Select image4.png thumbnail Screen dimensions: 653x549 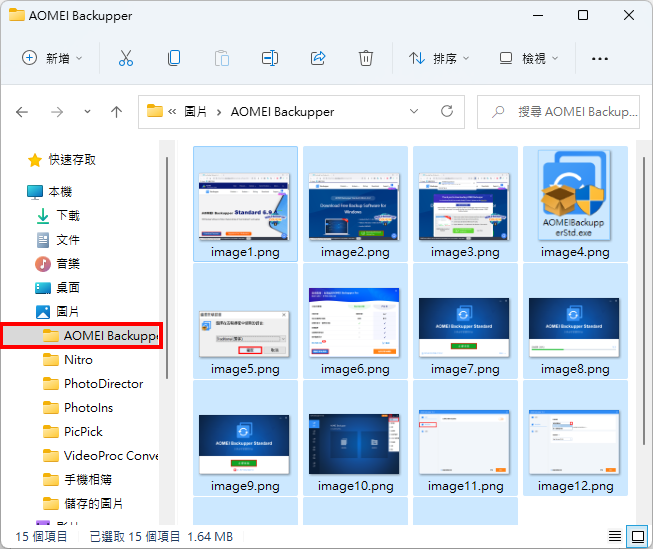click(x=575, y=204)
